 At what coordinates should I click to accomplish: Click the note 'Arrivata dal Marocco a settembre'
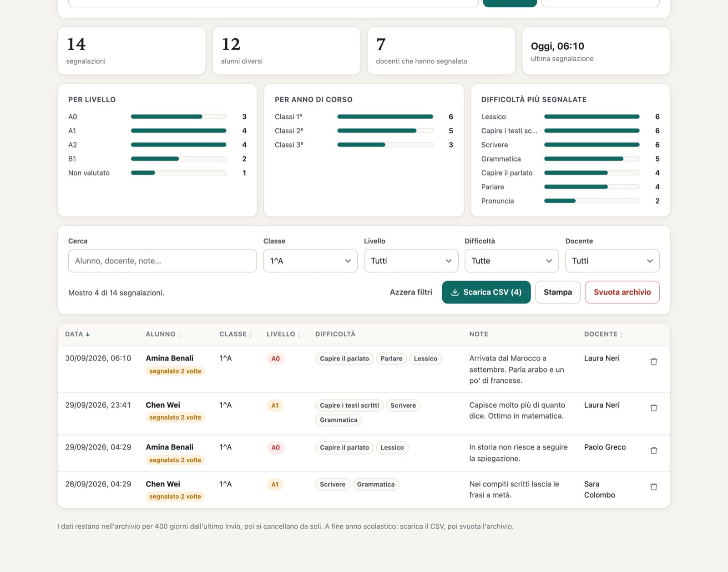click(516, 370)
